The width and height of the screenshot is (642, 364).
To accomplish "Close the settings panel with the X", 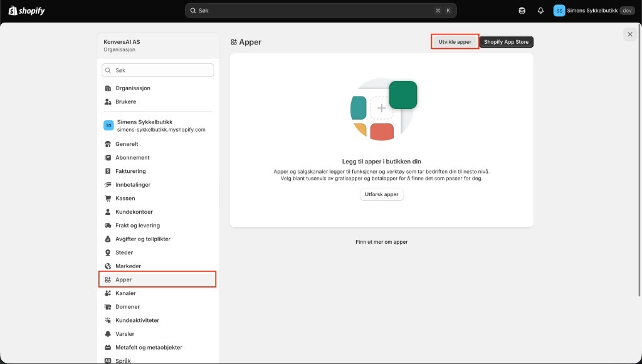I will (x=629, y=34).
